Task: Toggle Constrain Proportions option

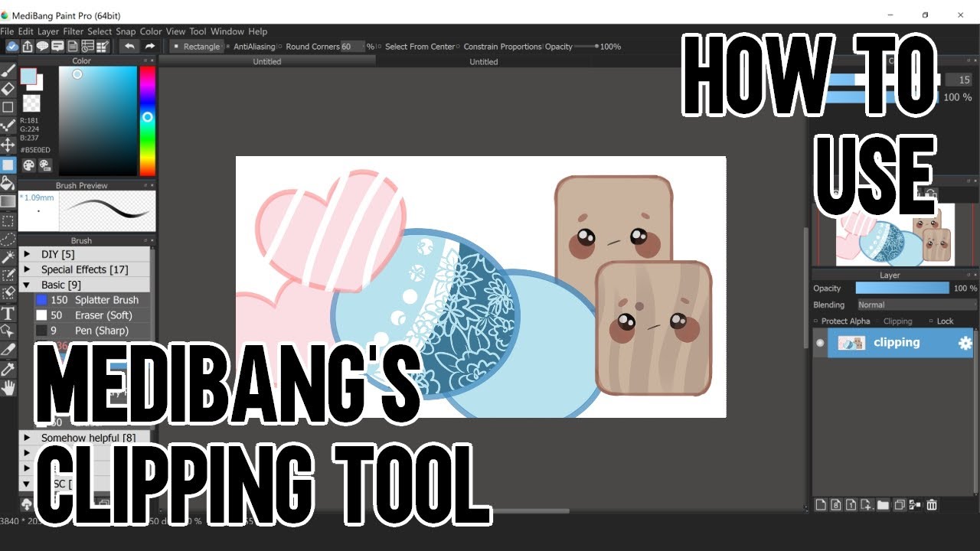Action: click(459, 47)
